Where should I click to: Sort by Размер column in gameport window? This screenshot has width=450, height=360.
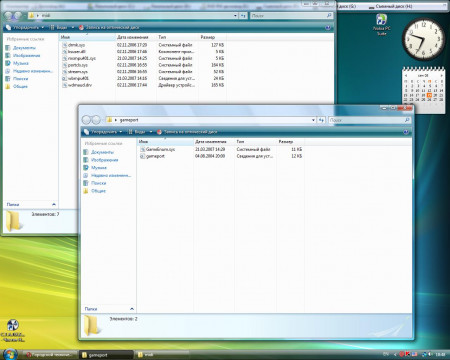(290, 142)
